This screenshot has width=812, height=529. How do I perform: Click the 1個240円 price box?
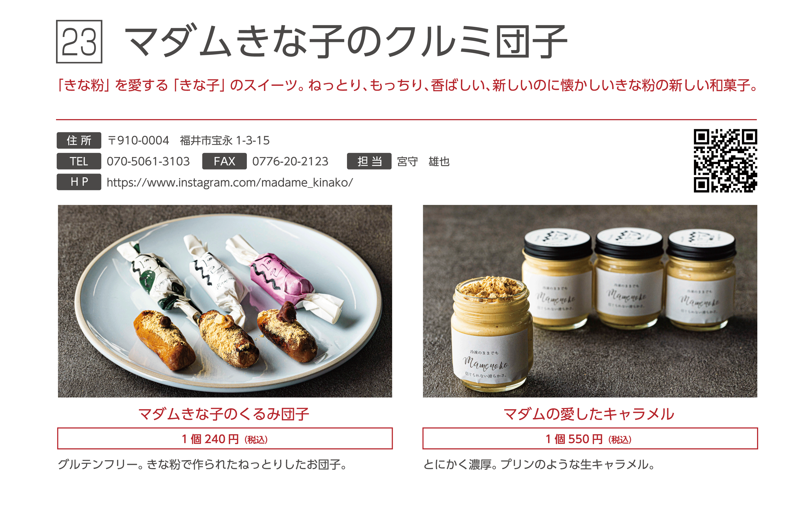225,439
